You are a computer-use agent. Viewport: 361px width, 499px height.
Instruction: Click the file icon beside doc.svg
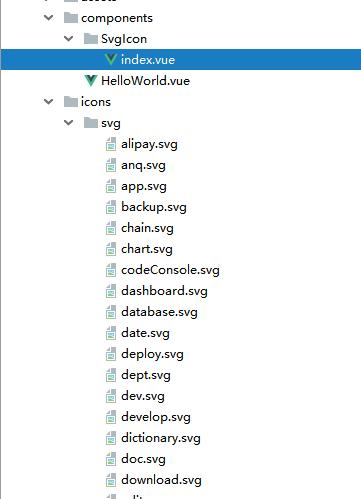click(x=111, y=459)
